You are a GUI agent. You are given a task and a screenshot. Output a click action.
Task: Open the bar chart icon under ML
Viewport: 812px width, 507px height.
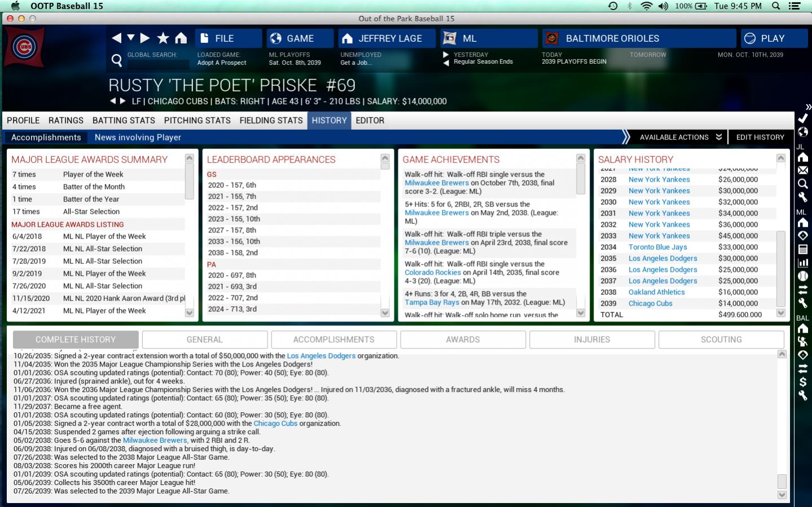point(803,263)
